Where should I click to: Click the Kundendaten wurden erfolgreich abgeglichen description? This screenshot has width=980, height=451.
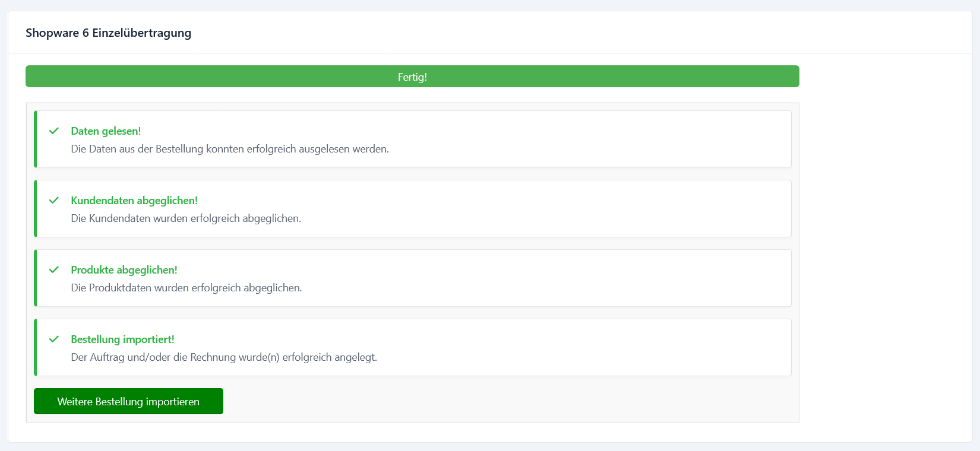[186, 218]
